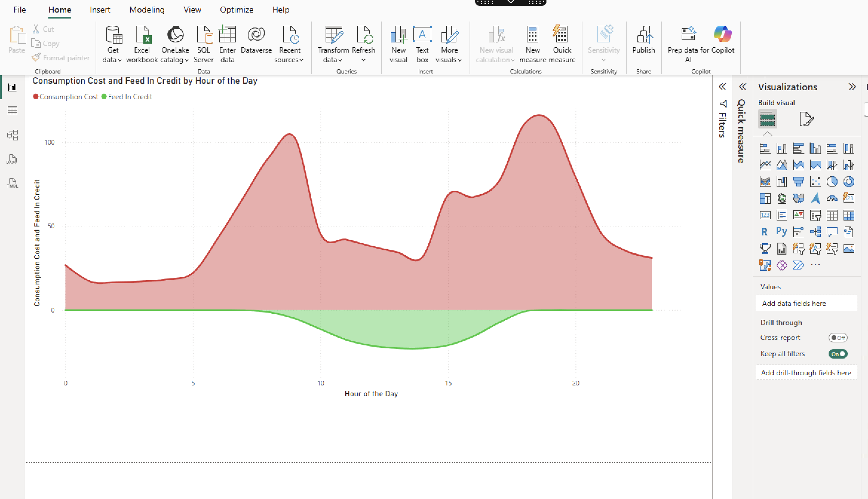This screenshot has width=868, height=499.
Task: Turn off Keep all filters
Action: (838, 354)
